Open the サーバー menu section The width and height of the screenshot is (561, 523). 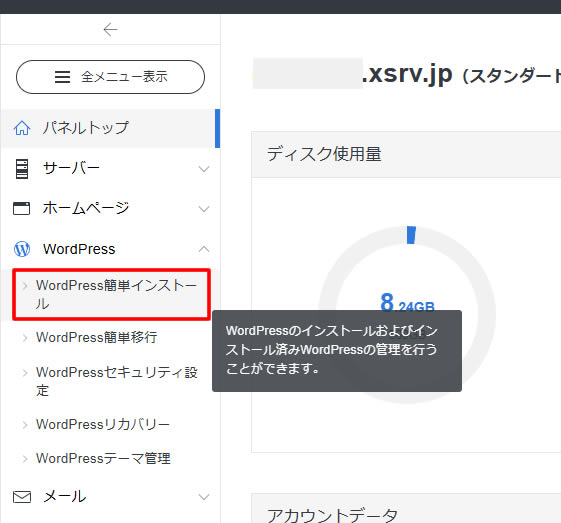[110, 168]
